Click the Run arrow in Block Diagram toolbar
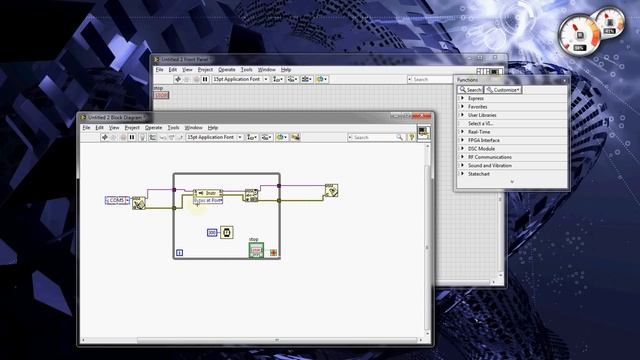640x360 pixels. 104,138
